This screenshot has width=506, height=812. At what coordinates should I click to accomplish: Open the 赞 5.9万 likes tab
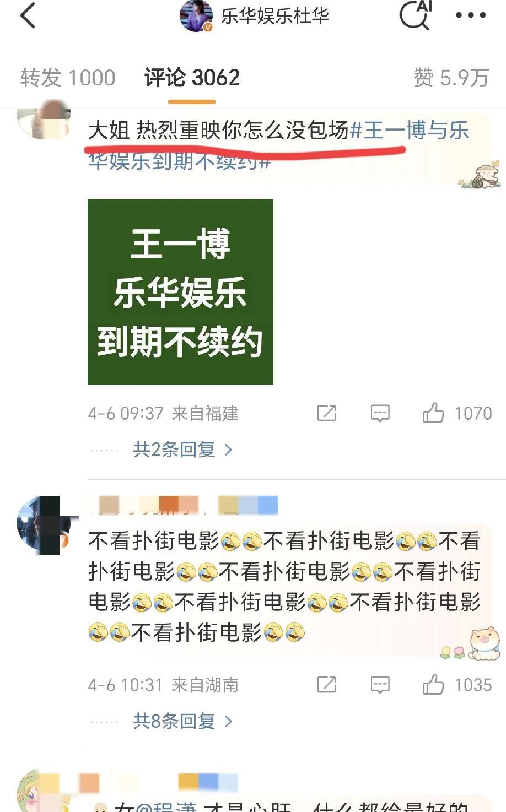point(451,78)
